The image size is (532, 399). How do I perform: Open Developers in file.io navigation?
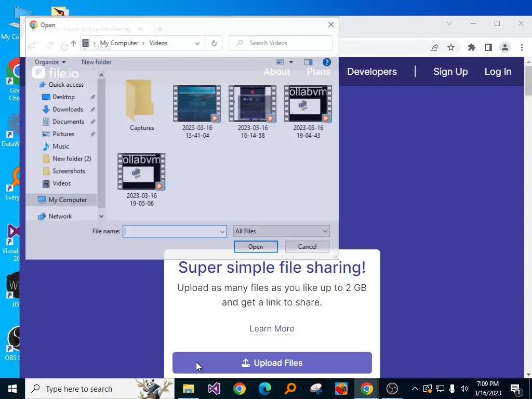point(372,72)
